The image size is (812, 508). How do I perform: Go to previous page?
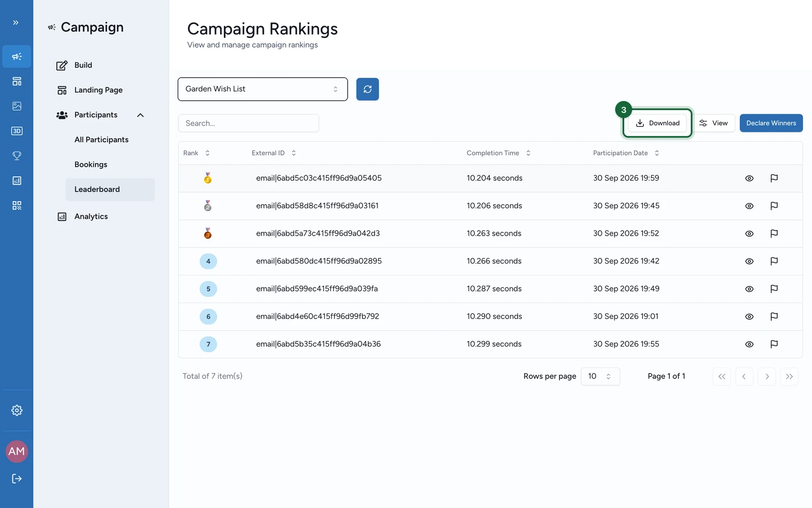point(744,376)
